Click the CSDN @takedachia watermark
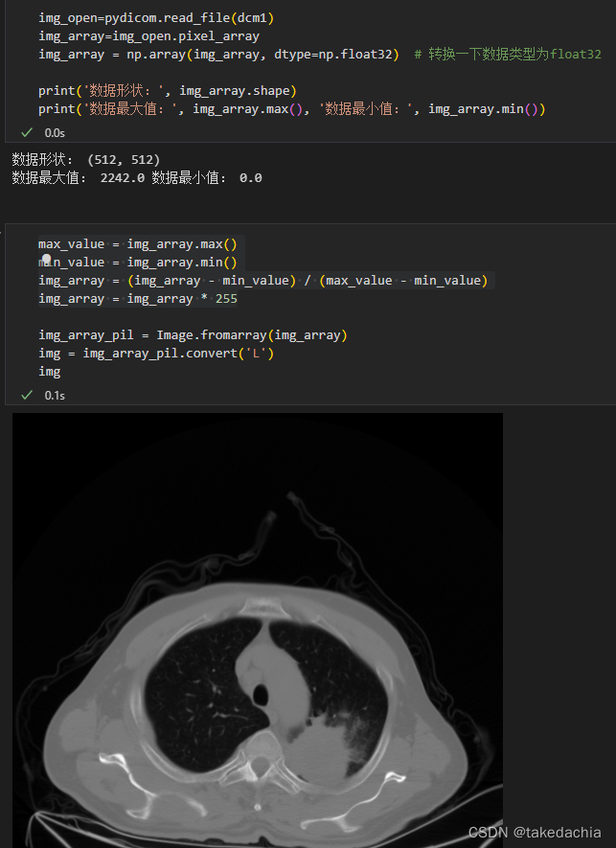This screenshot has height=848, width=616. (535, 833)
